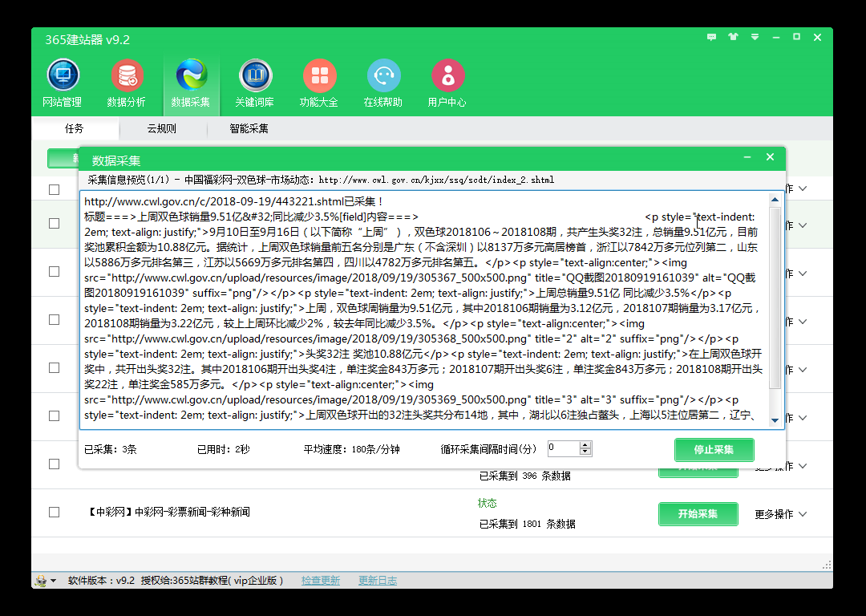Click the 平均速度: 180条/分钟 label
Viewport: 866px width, 616px height.
click(351, 449)
